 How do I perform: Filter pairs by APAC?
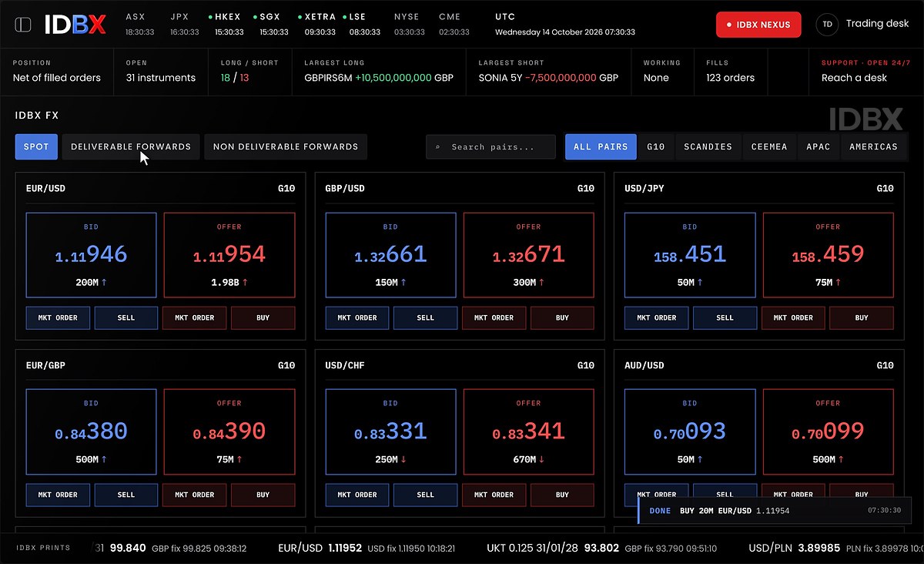(x=819, y=146)
